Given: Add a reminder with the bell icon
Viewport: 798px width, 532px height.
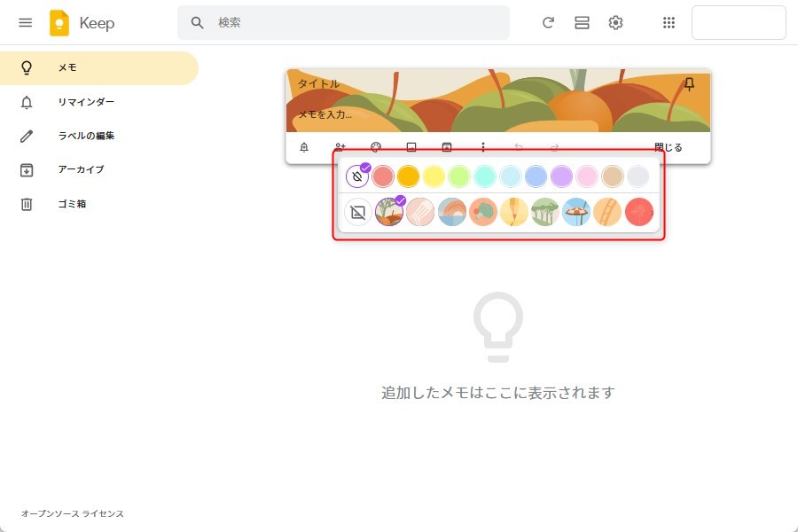Looking at the screenshot, I should [304, 147].
